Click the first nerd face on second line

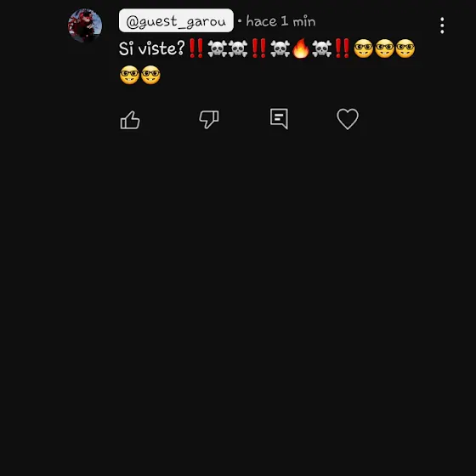pyautogui.click(x=129, y=75)
